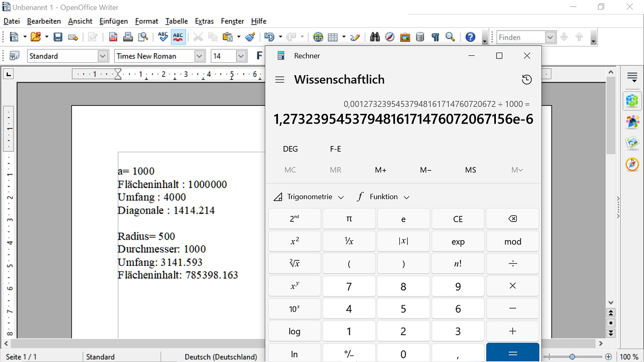Viewport: 644px width, 362px height.
Task: Toggle DEG angle unit in calculator
Action: tap(290, 149)
